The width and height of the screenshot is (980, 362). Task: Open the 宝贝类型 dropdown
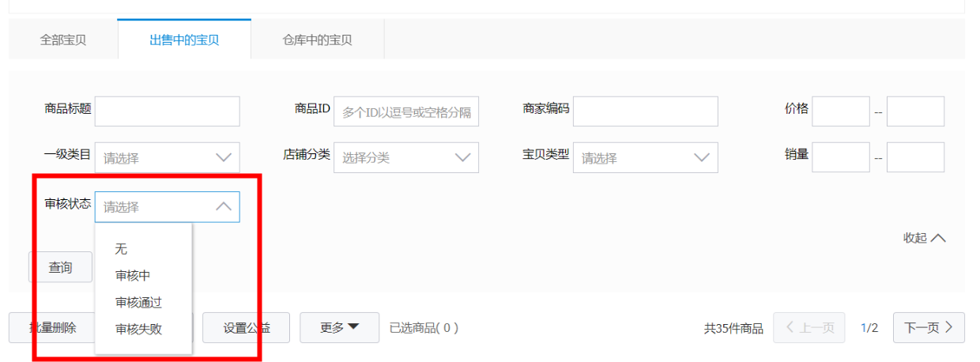[x=646, y=157]
